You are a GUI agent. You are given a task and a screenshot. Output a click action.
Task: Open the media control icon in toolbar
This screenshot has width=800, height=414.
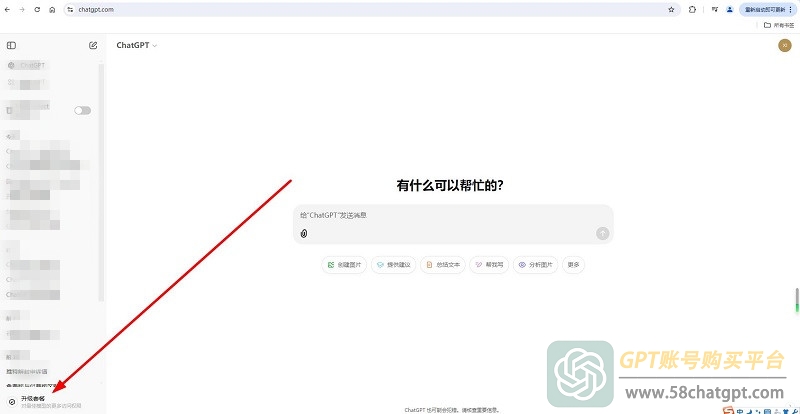tap(715, 10)
